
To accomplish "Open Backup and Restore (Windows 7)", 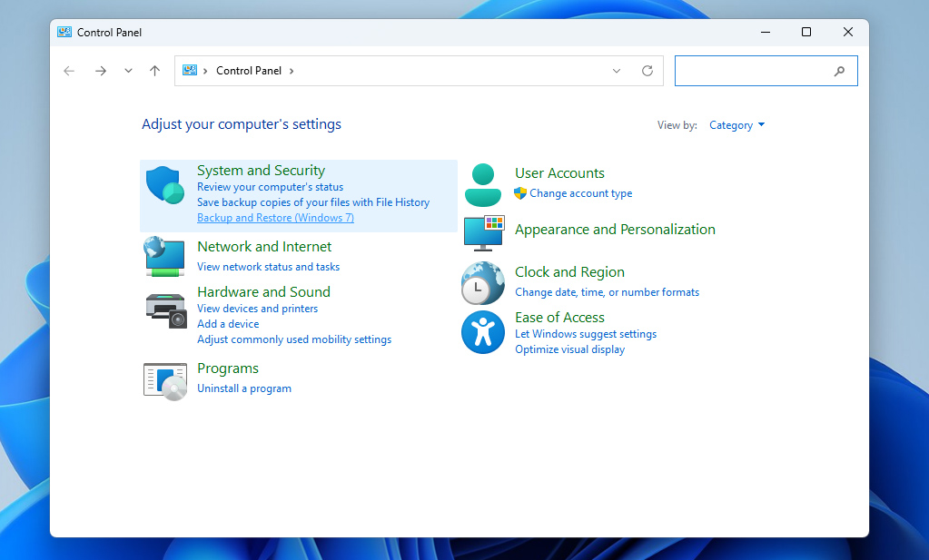I will pyautogui.click(x=275, y=218).
